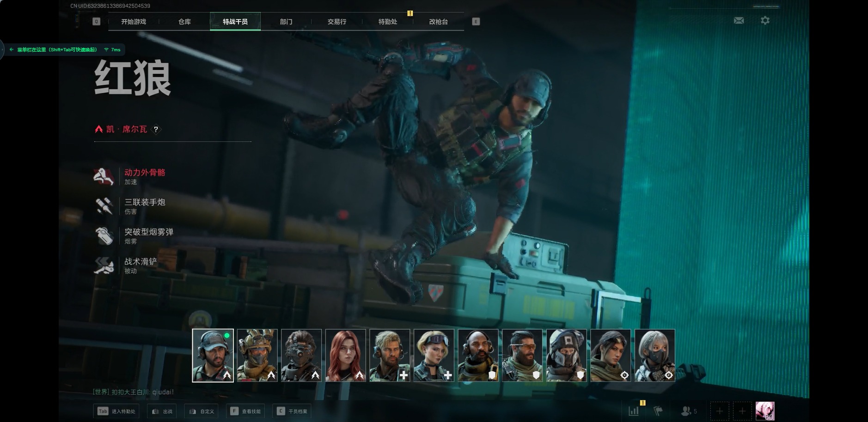Switch to the 仓库 tab

184,22
